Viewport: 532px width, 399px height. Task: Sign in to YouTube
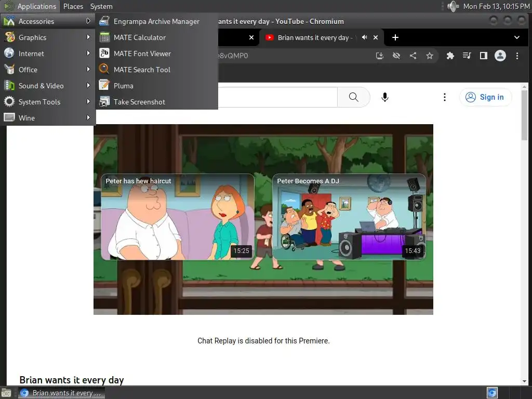(485, 97)
